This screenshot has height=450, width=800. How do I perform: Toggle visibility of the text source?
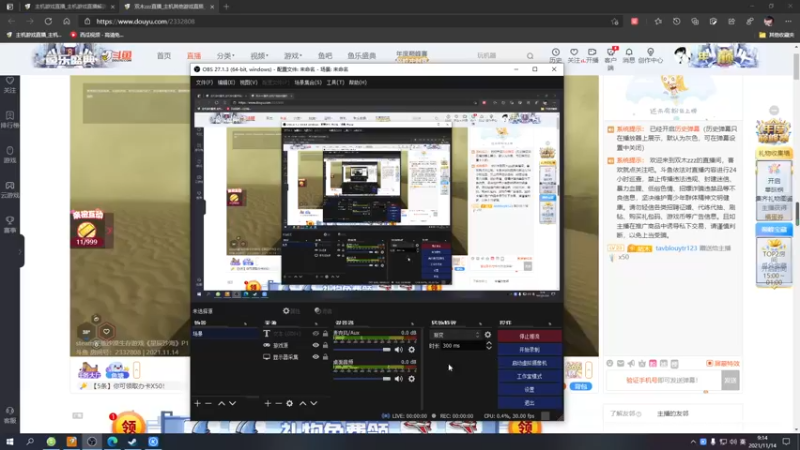[315, 334]
